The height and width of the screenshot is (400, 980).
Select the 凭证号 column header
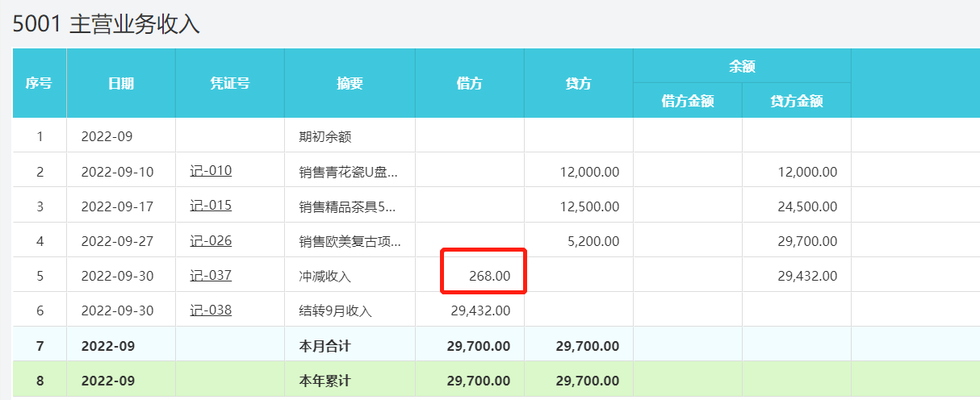pos(229,83)
